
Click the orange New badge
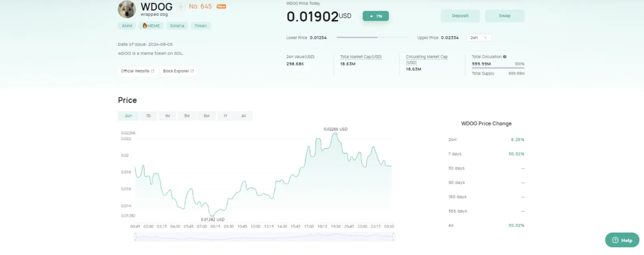(x=221, y=6)
